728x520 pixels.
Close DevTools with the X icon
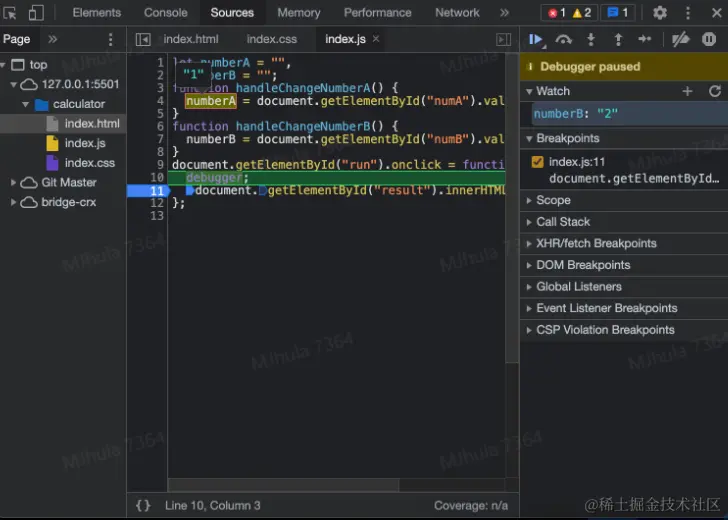pyautogui.click(x=716, y=13)
